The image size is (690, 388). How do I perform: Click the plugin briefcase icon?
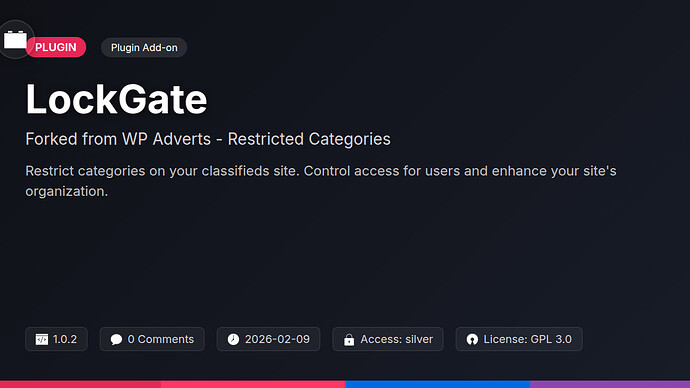(15, 40)
